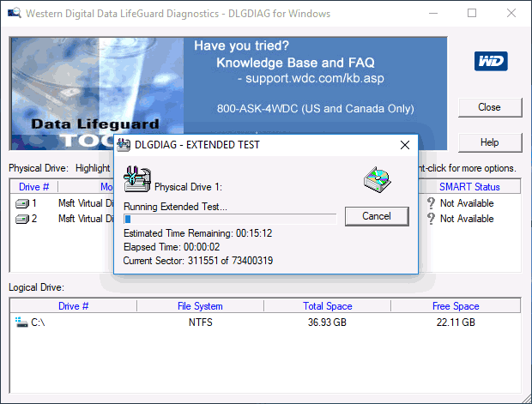The width and height of the screenshot is (532, 404).
Task: Click the DLGDIAG dialog title bar icon
Action: [124, 145]
